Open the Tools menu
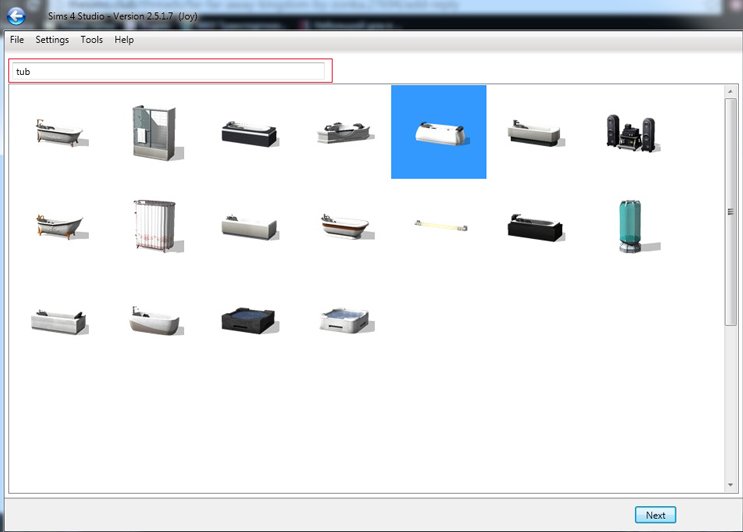This screenshot has width=743, height=532. click(x=91, y=40)
